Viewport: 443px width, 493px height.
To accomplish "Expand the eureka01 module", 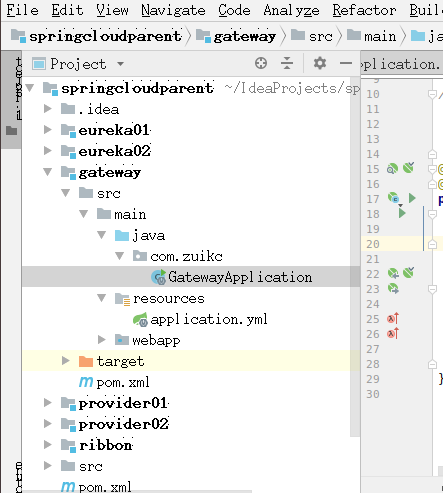I will click(48, 130).
